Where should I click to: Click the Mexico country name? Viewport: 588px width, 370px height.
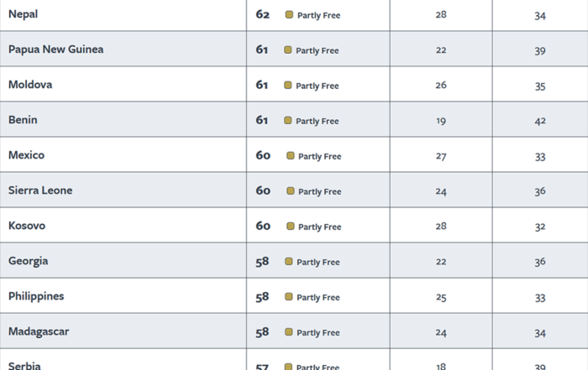[x=27, y=155]
